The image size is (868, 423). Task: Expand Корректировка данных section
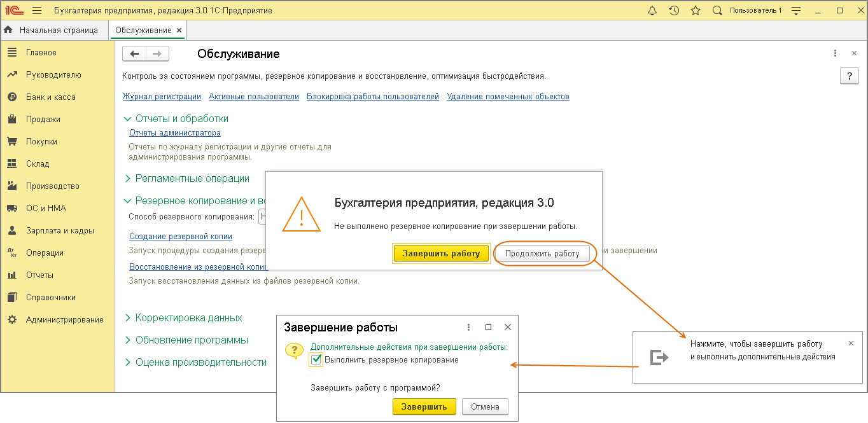tap(128, 318)
